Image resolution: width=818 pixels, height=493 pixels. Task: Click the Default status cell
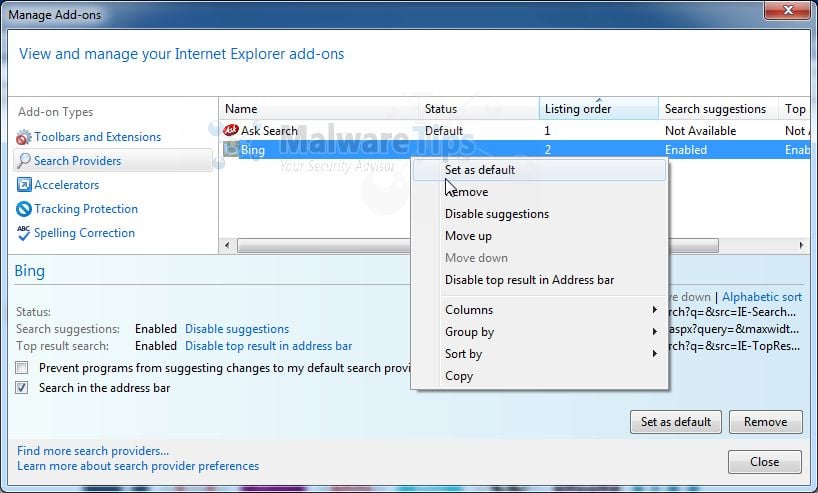click(443, 131)
